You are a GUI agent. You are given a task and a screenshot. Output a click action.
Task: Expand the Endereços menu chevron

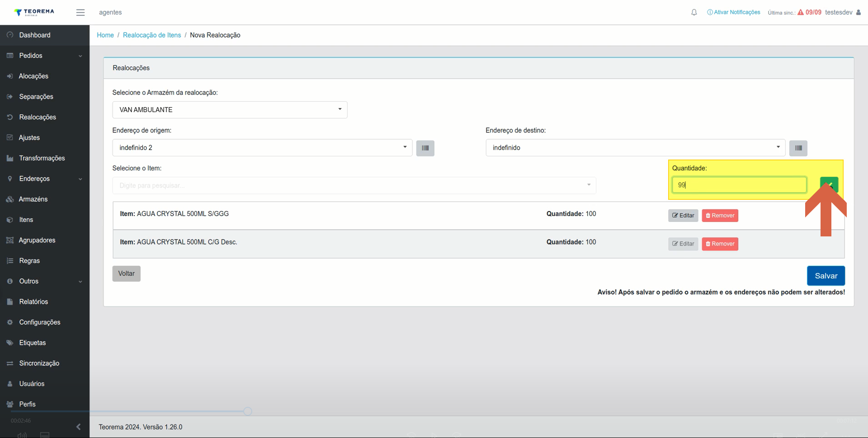tap(80, 179)
